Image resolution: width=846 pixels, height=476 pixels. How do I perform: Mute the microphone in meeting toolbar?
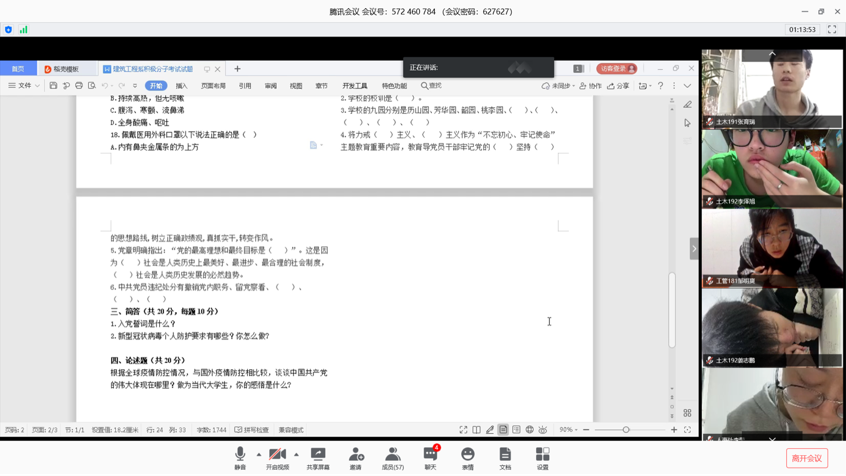[x=240, y=457]
